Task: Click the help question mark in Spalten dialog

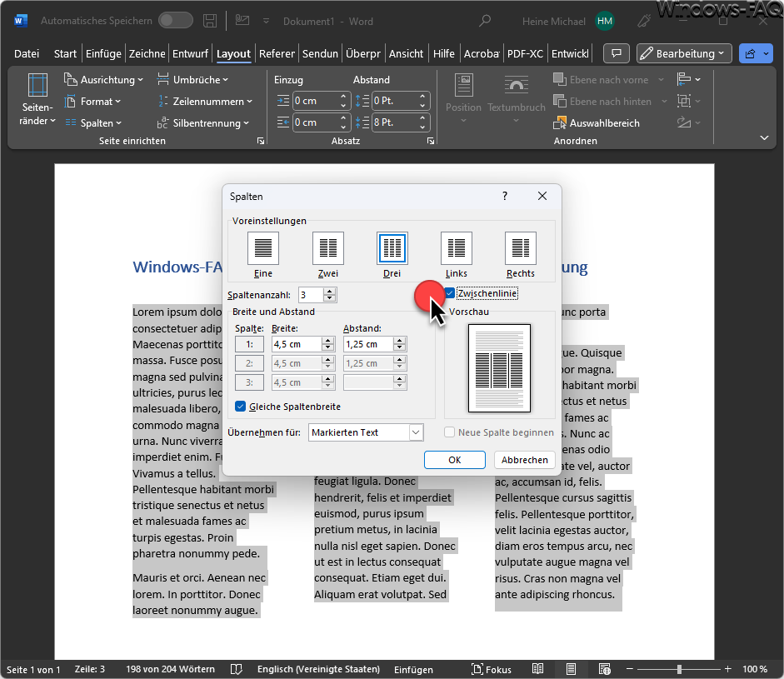Action: [x=505, y=196]
